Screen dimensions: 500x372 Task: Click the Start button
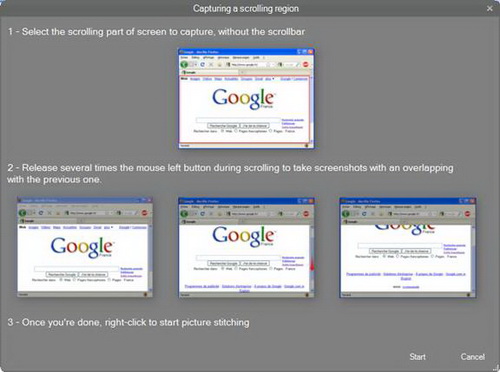click(x=417, y=357)
